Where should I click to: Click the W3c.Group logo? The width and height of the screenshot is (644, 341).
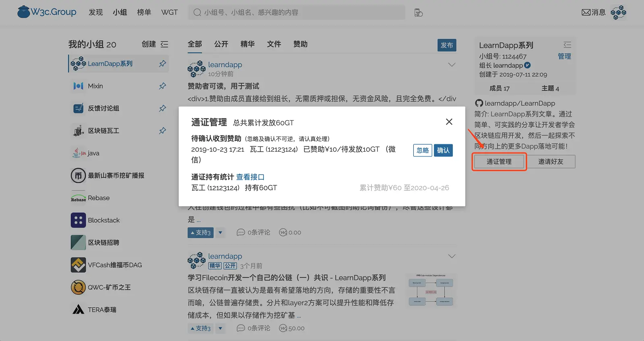point(47,12)
